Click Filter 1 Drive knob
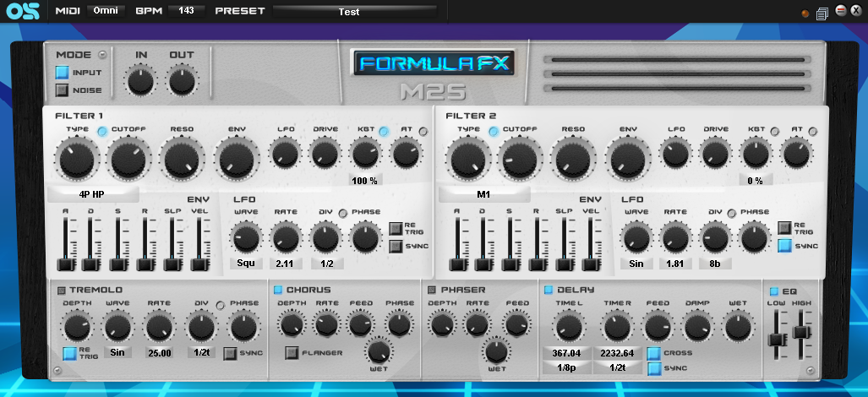The image size is (868, 397). point(325,154)
